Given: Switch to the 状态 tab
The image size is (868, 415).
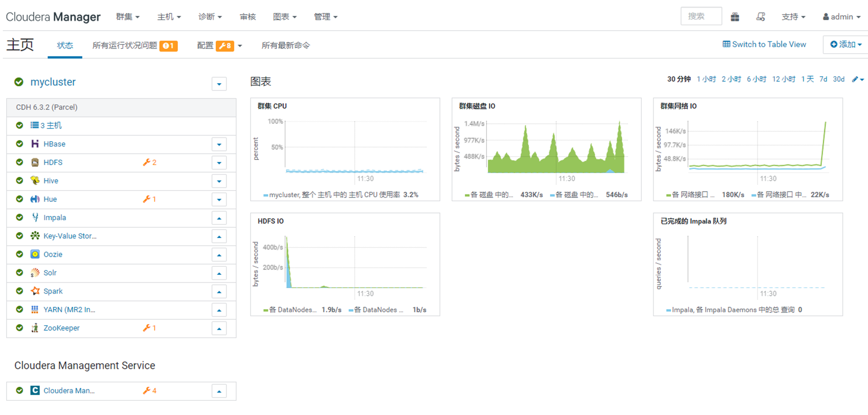Looking at the screenshot, I should [65, 46].
